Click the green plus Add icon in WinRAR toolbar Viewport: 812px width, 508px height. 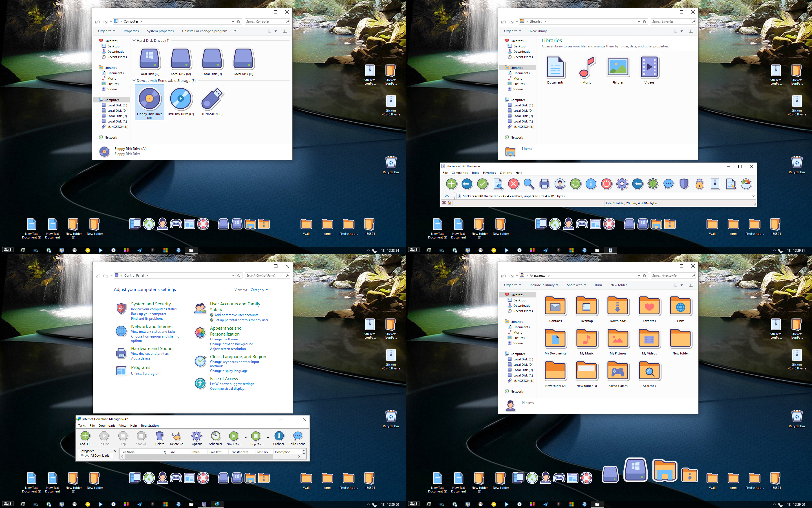coord(451,184)
